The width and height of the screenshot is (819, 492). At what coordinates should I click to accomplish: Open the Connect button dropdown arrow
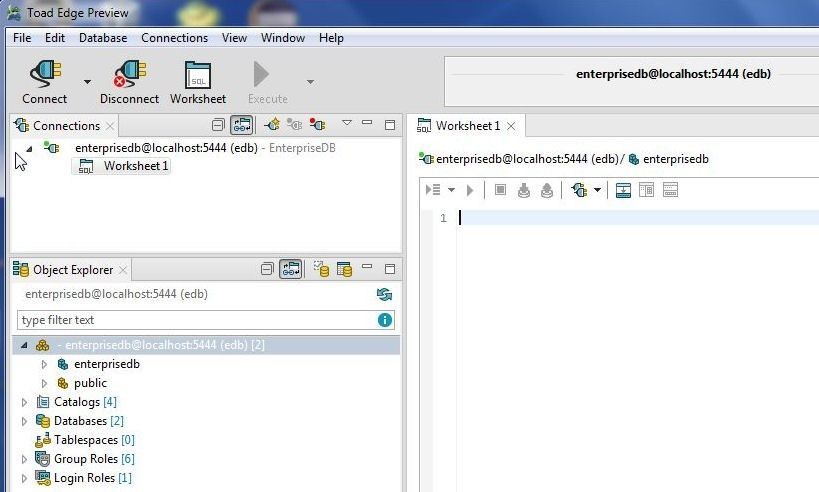[87, 82]
